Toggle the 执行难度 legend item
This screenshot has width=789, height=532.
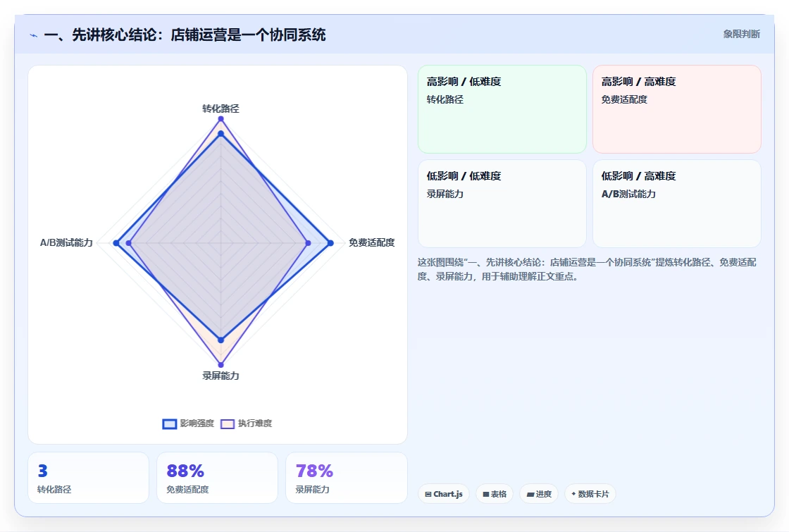coord(247,423)
